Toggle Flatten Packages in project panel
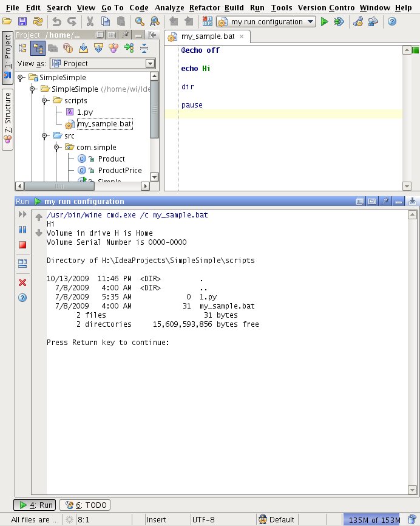Image resolution: width=420 pixels, height=526 pixels. 22,49
